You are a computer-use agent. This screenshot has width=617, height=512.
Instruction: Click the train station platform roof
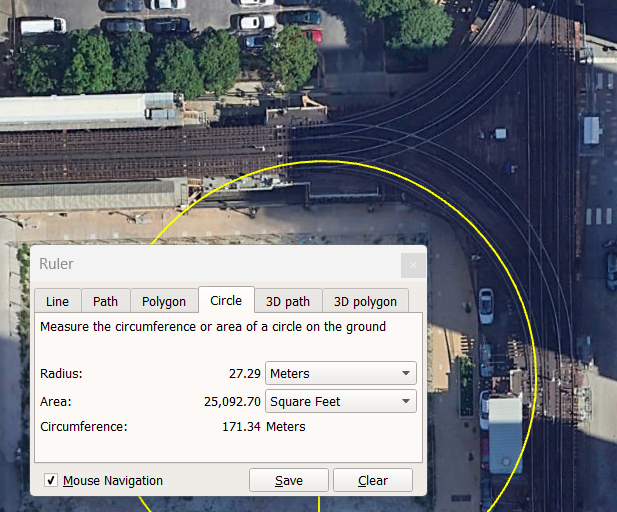pyautogui.click(x=88, y=110)
